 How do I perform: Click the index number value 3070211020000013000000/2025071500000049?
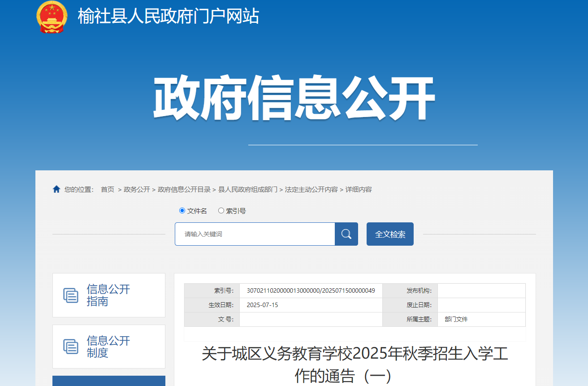(311, 291)
